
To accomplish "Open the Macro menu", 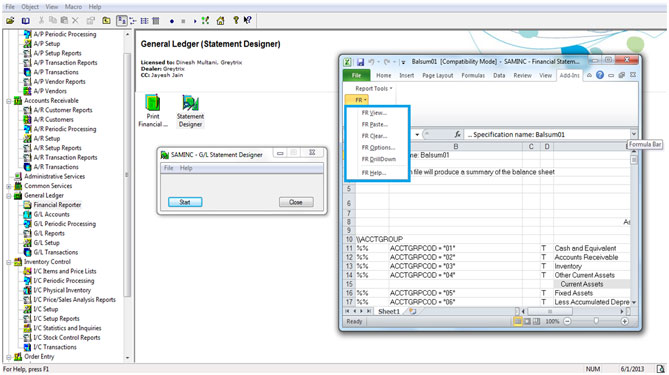I will [x=73, y=7].
